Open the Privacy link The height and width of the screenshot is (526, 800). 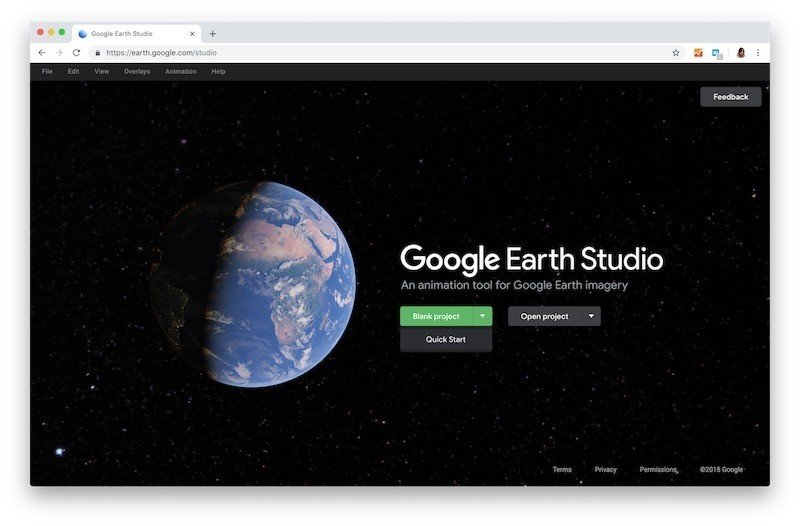(x=606, y=469)
